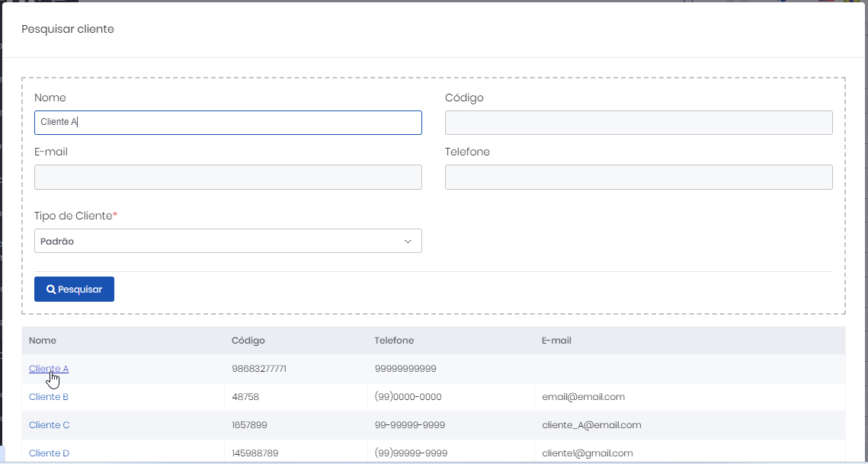The width and height of the screenshot is (868, 464).
Task: Open the Cliente A link
Action: click(x=49, y=369)
